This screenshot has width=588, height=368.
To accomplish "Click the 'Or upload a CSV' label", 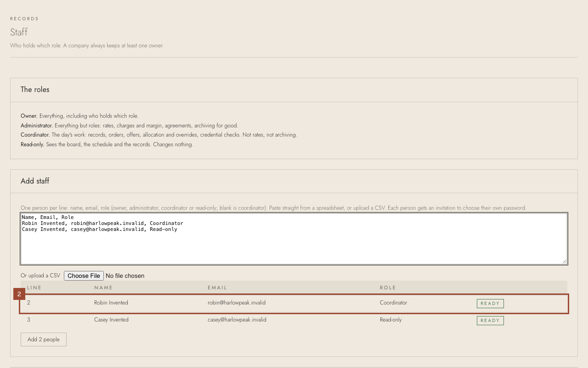I will pos(40,276).
